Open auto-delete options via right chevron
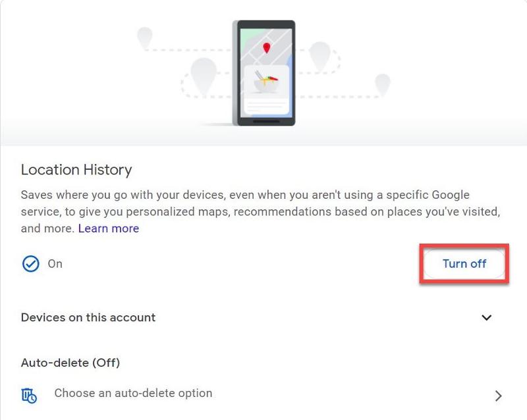Viewport: 527px width, 420px height. tap(499, 396)
